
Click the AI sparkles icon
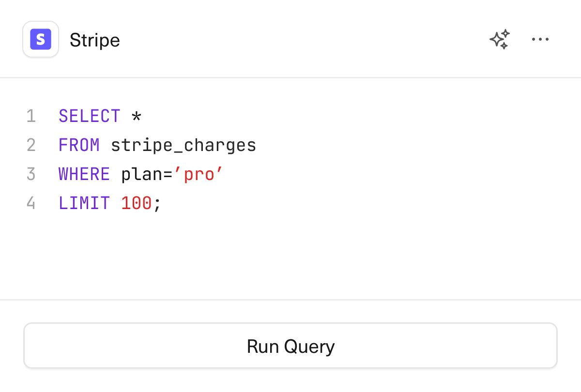pos(500,39)
